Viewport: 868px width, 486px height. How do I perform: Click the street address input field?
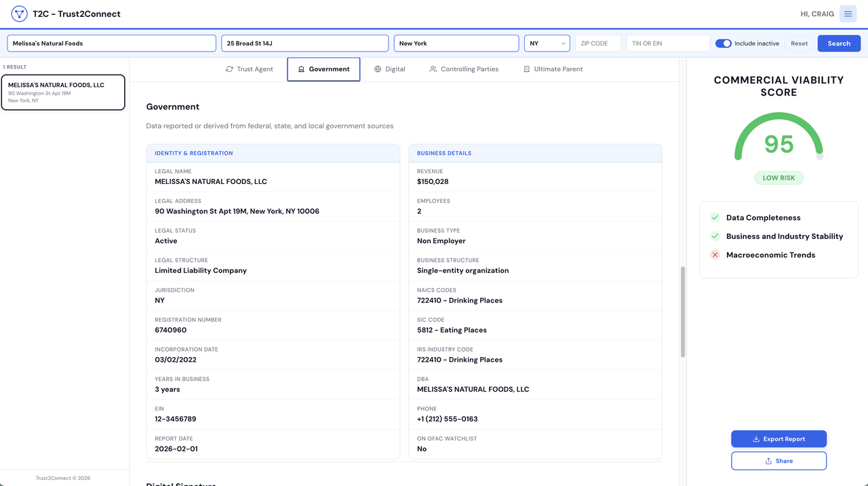pos(305,43)
